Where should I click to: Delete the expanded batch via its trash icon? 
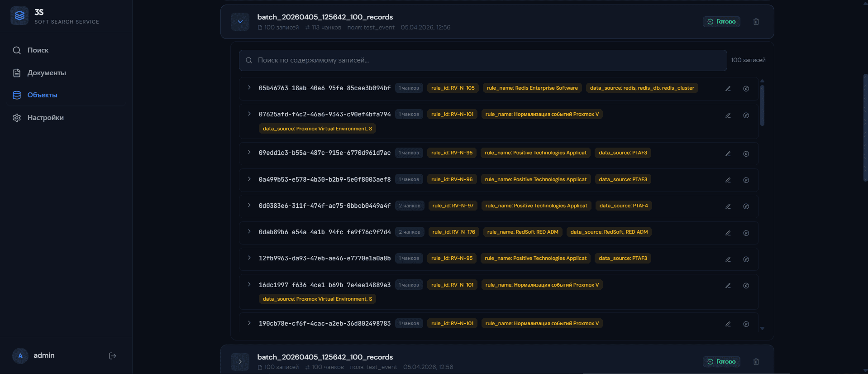756,22
